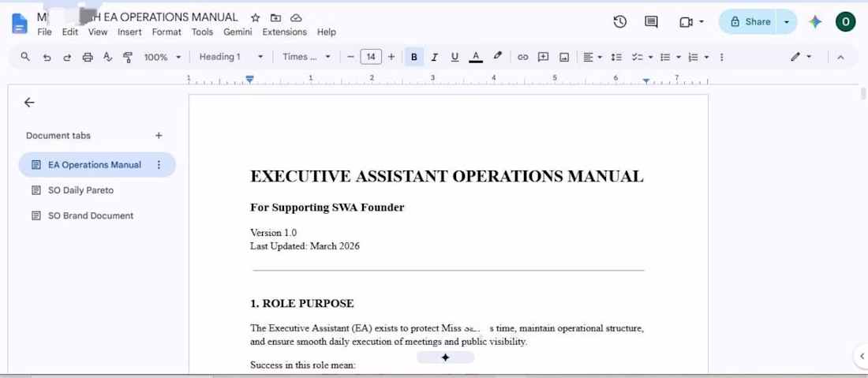Open the Insert menu
The height and width of the screenshot is (378, 868).
(129, 32)
